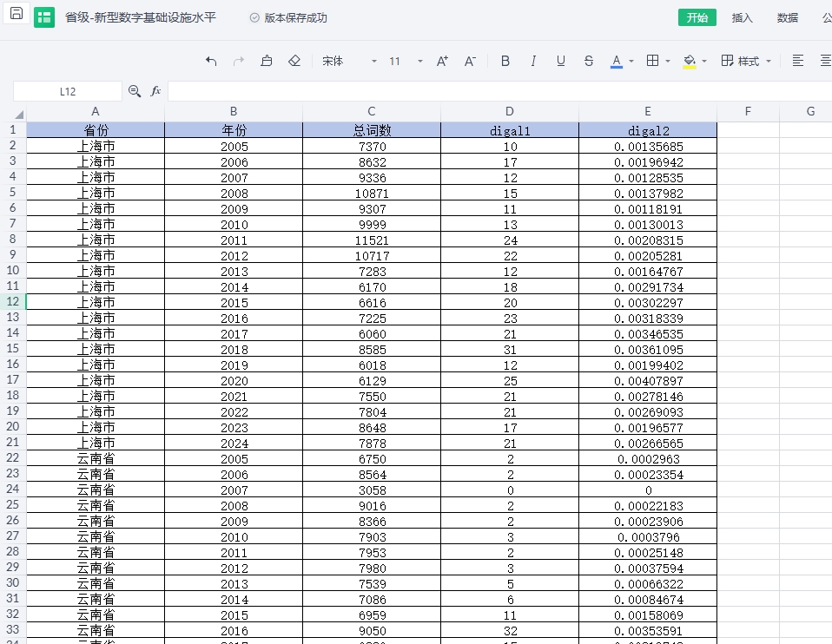Select column B header
Viewport: 832px width, 644px height.
click(234, 111)
